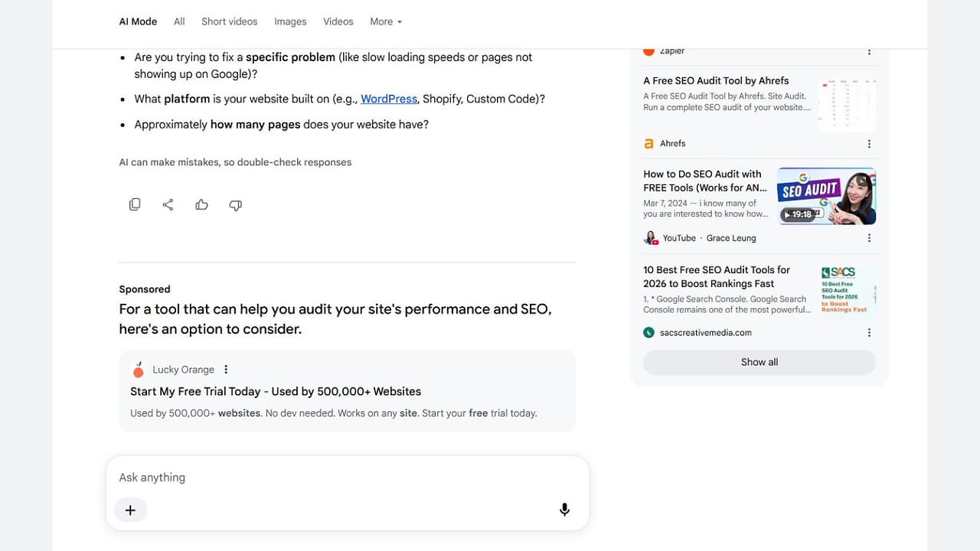The width and height of the screenshot is (980, 551).
Task: Give thumbs up to the response
Action: tap(202, 204)
